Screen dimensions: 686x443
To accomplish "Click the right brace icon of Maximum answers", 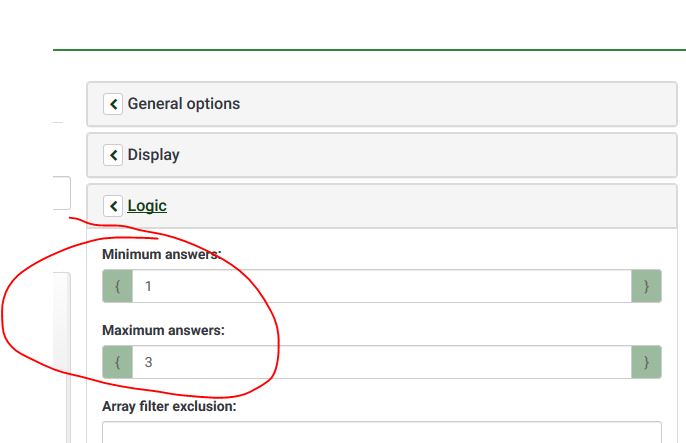I will 646,362.
